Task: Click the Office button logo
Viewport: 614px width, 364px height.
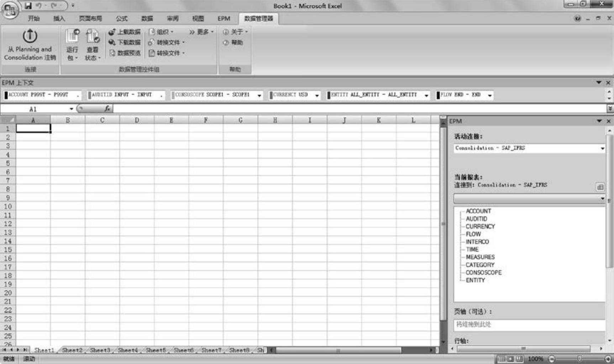Action: (x=10, y=10)
